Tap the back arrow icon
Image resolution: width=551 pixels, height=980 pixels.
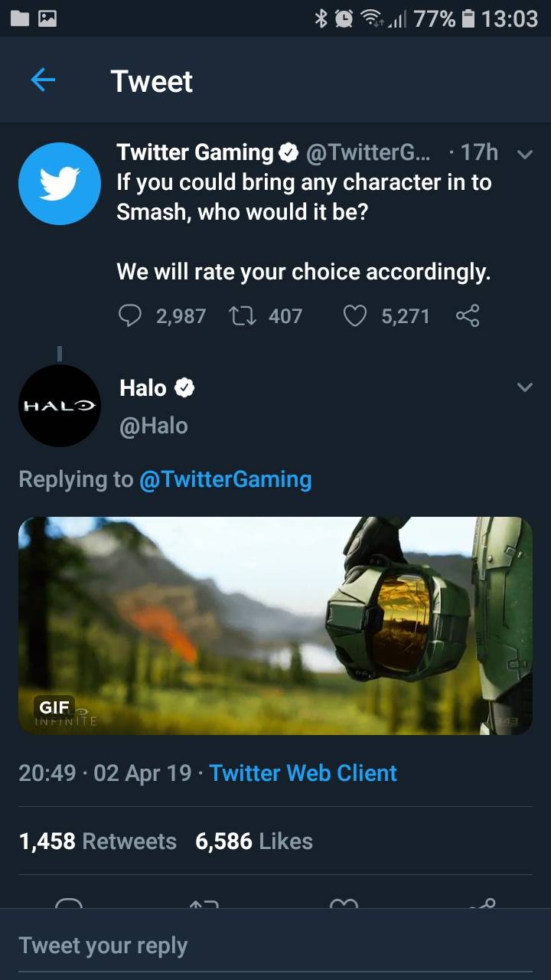[x=43, y=80]
